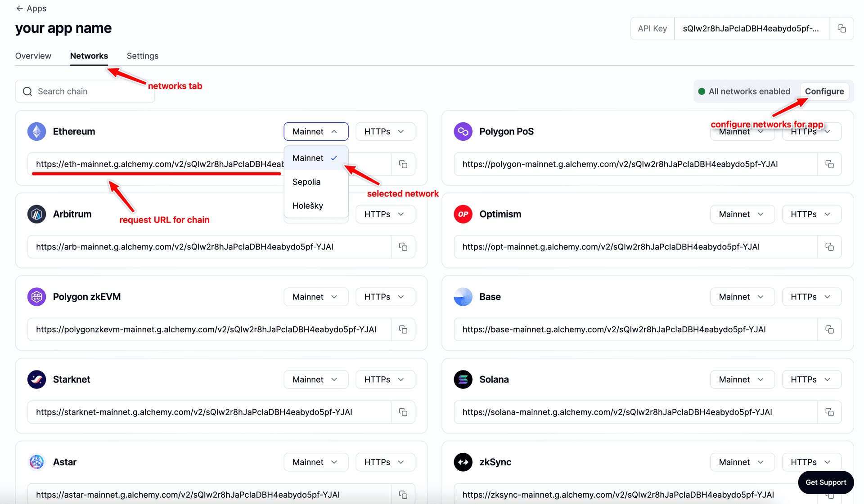864x504 pixels.
Task: Toggle Mainnet selection for Polygon PoS
Action: tap(740, 131)
